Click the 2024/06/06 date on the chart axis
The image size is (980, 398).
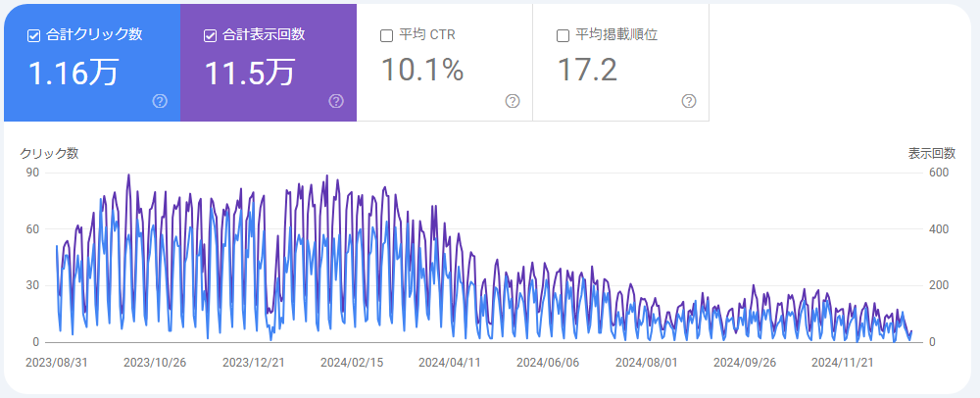click(x=548, y=363)
